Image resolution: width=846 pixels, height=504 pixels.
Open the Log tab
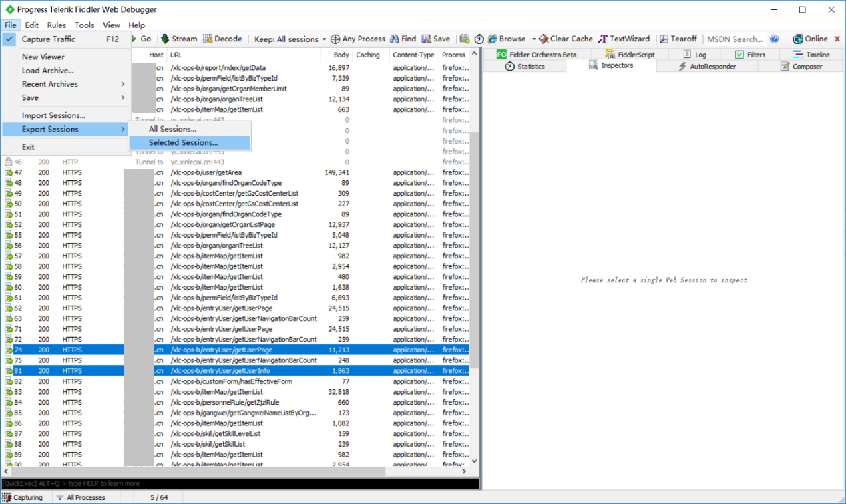(x=695, y=55)
